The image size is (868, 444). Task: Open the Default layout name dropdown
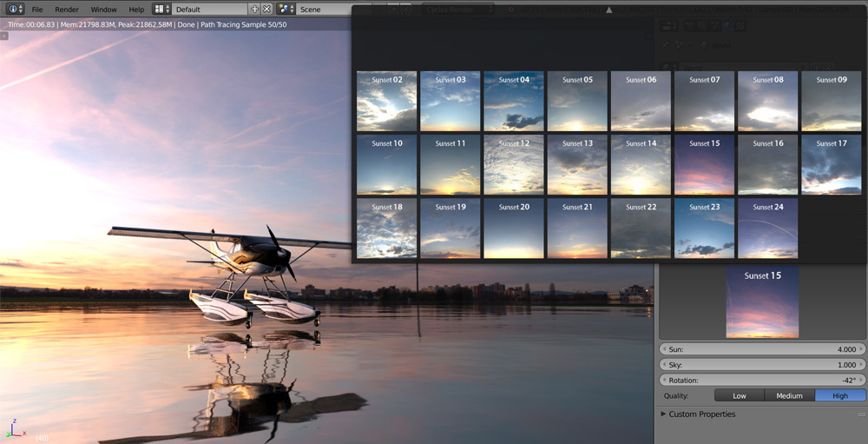[x=210, y=9]
